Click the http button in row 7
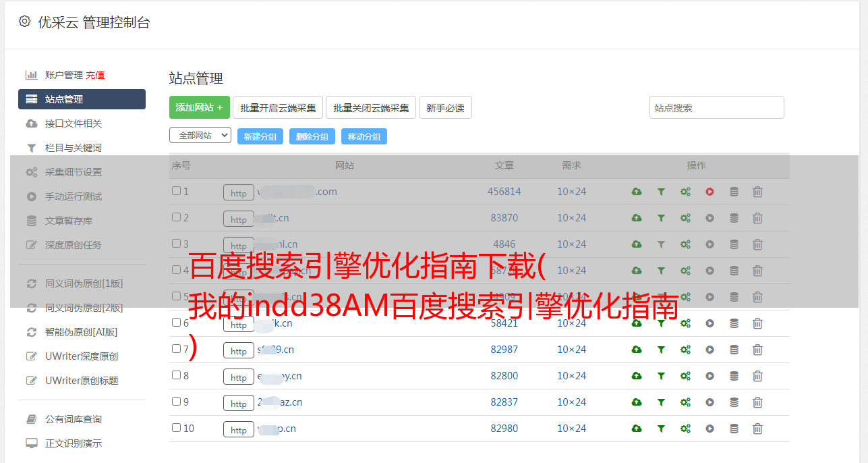 [239, 351]
